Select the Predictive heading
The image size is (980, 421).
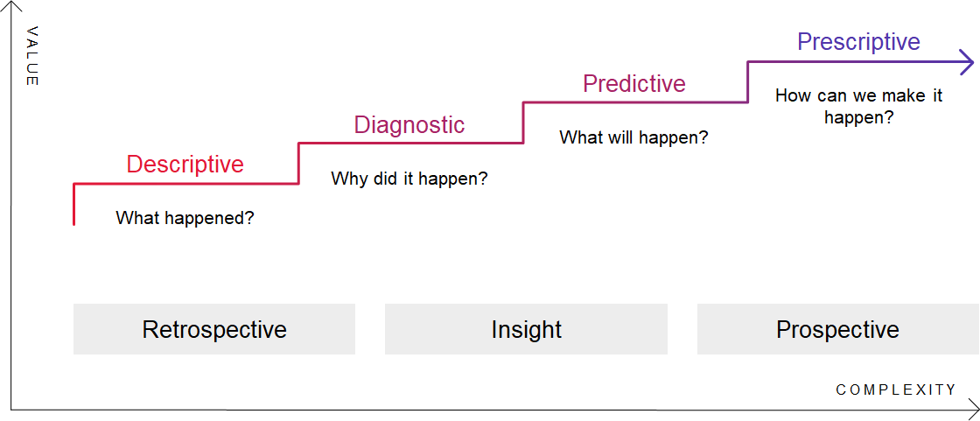pyautogui.click(x=634, y=84)
